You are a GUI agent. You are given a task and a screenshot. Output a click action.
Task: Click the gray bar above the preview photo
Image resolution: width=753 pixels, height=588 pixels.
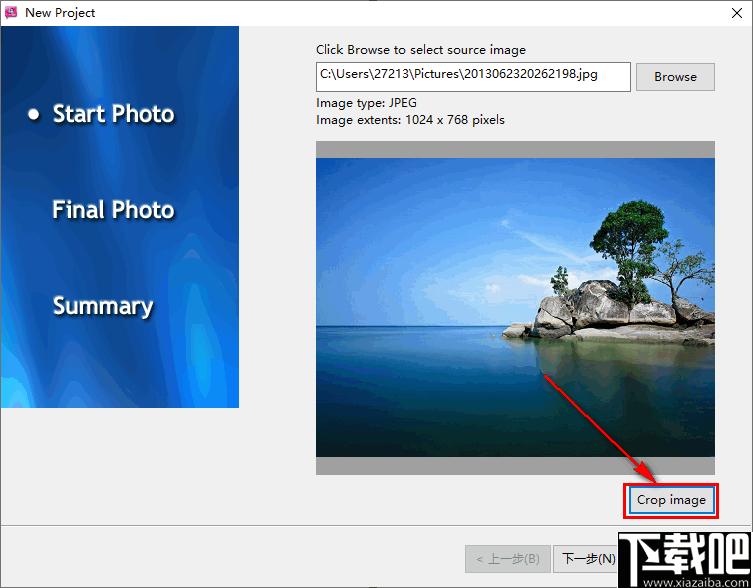(x=515, y=149)
